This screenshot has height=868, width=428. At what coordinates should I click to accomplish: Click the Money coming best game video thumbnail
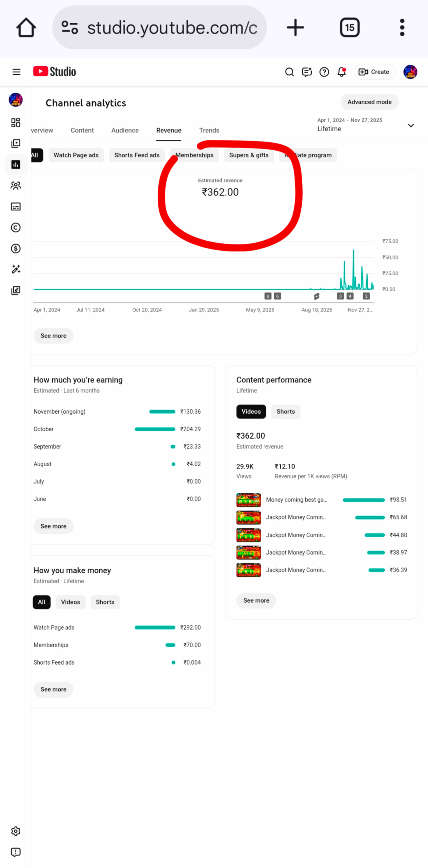[x=248, y=500]
